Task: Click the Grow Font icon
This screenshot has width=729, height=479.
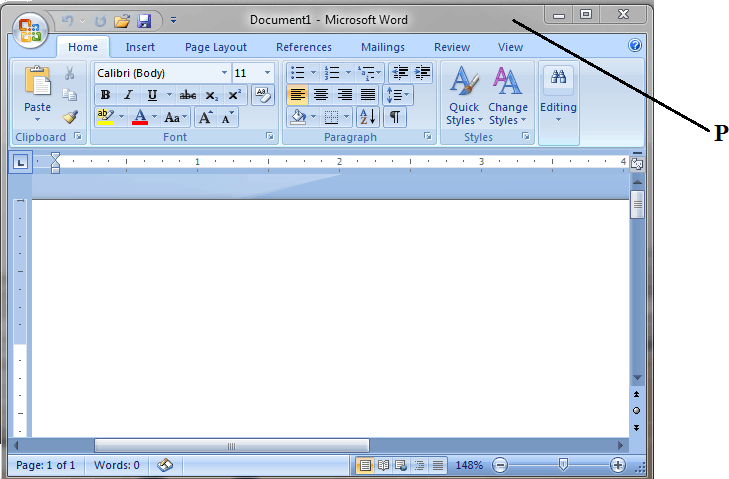Action: (x=205, y=118)
